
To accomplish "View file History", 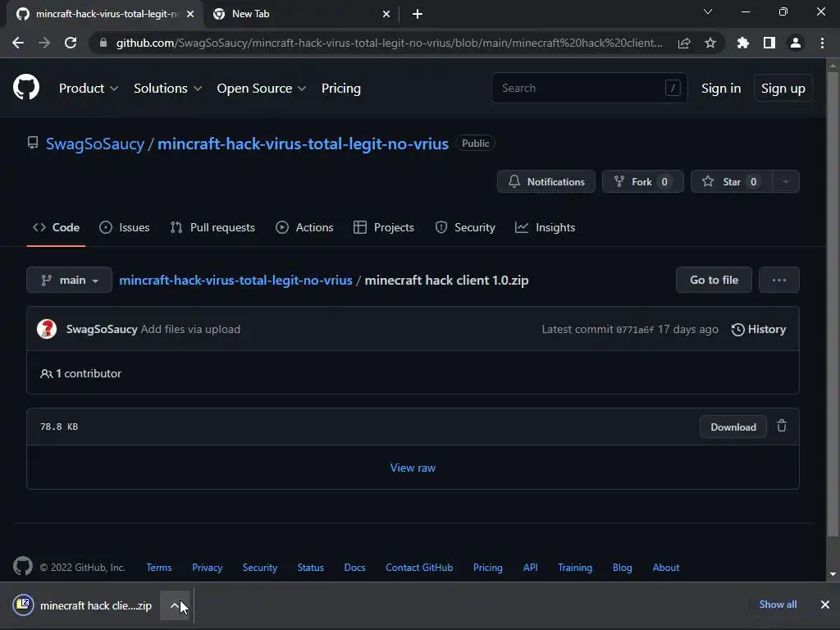I will pyautogui.click(x=759, y=329).
